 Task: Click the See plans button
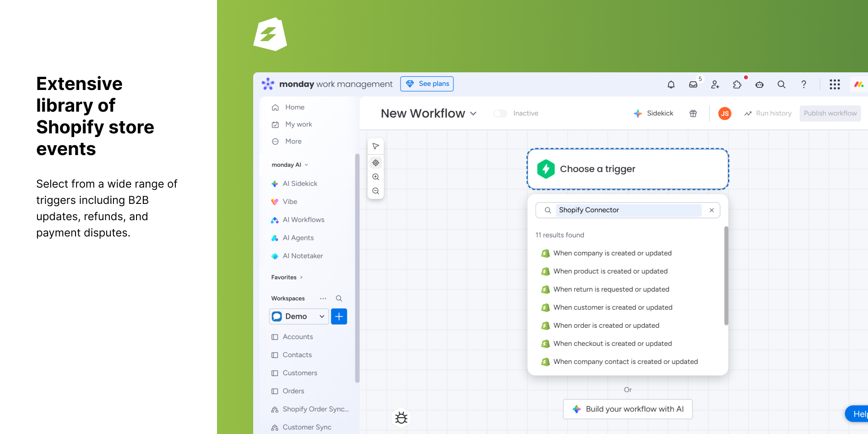point(427,84)
